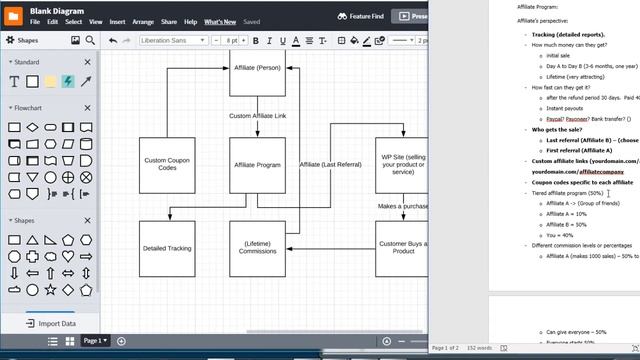Screen dimensions: 640x360
Task: Click the shape style lock icon
Action: pyautogui.click(x=380, y=40)
